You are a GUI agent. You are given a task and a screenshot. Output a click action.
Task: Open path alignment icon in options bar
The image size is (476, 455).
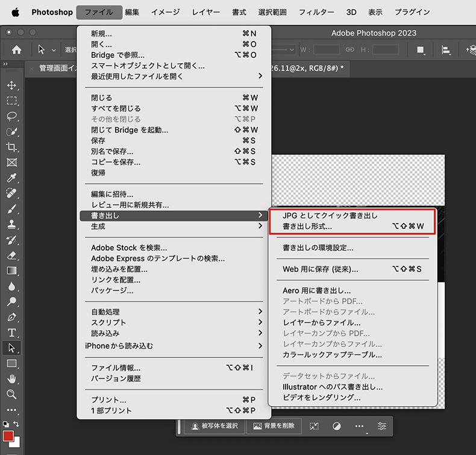coord(446,50)
